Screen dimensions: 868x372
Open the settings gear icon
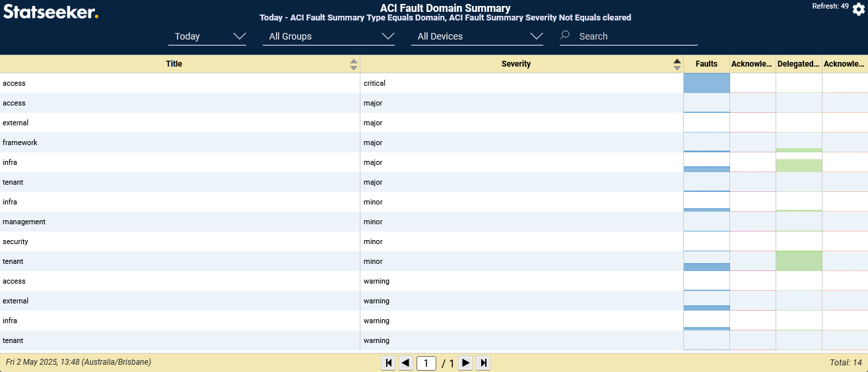point(858,9)
